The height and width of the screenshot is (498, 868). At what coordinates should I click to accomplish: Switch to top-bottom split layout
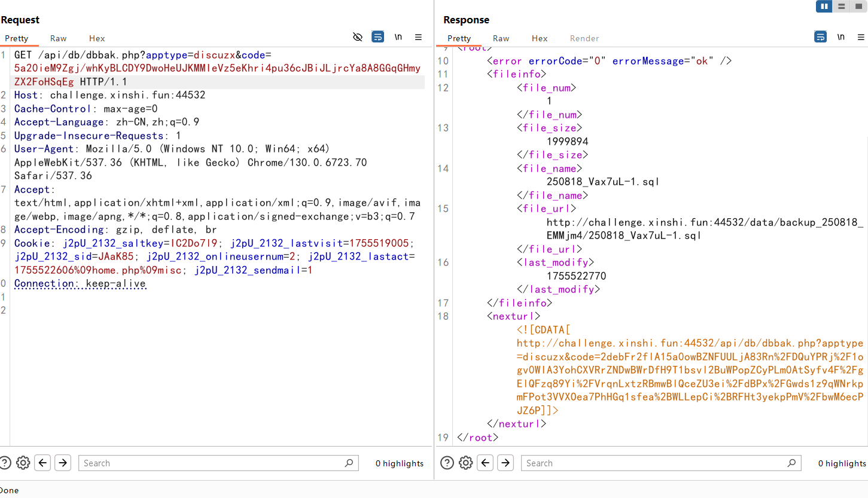(842, 7)
